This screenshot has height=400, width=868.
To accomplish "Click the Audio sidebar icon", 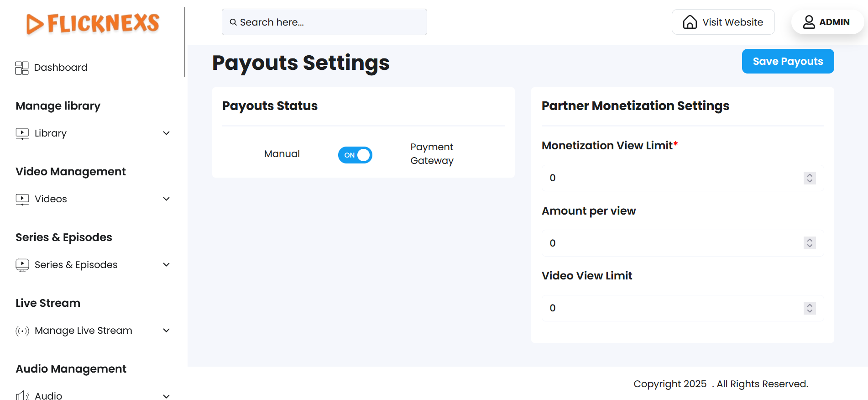I will pos(22,395).
